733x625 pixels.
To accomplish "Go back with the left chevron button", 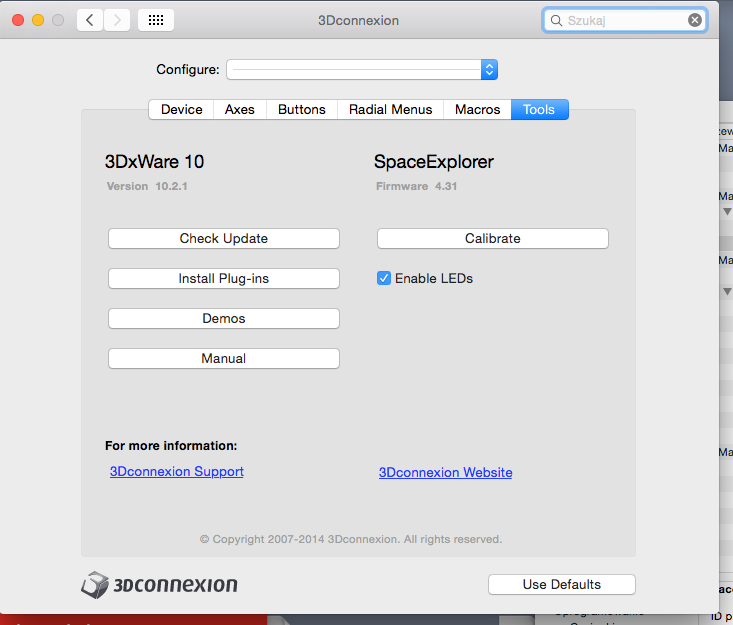I will point(90,20).
